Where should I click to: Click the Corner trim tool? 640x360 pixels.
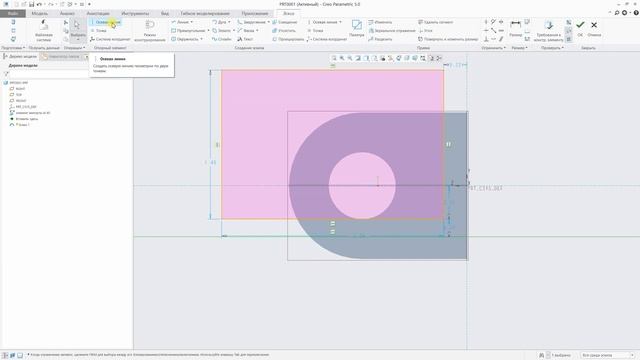(x=425, y=31)
